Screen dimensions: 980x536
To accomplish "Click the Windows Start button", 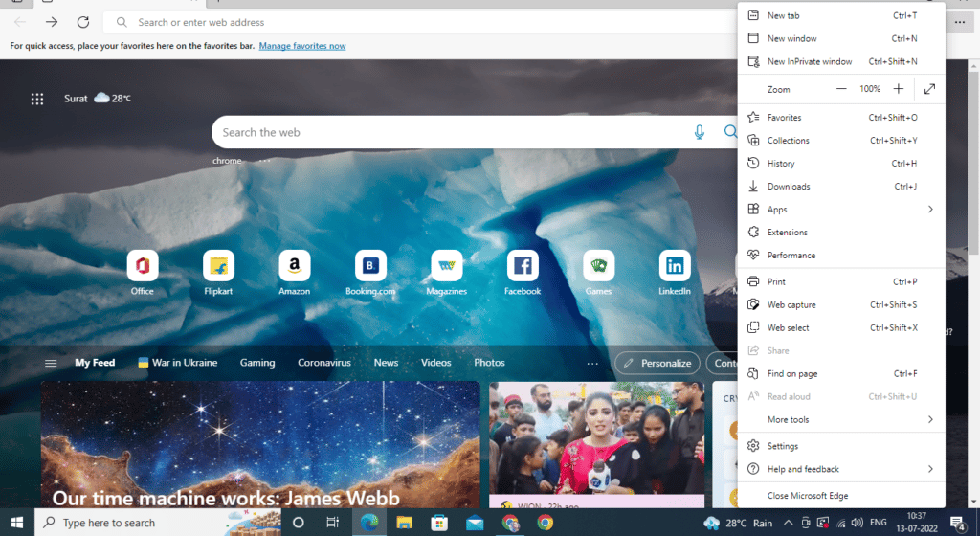I will click(x=17, y=523).
